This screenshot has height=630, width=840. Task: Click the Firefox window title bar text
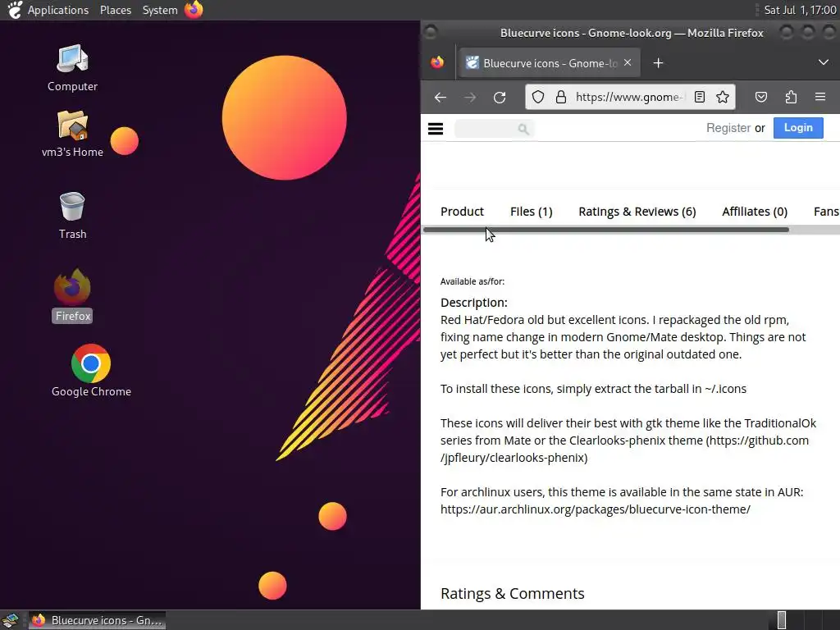coord(632,33)
